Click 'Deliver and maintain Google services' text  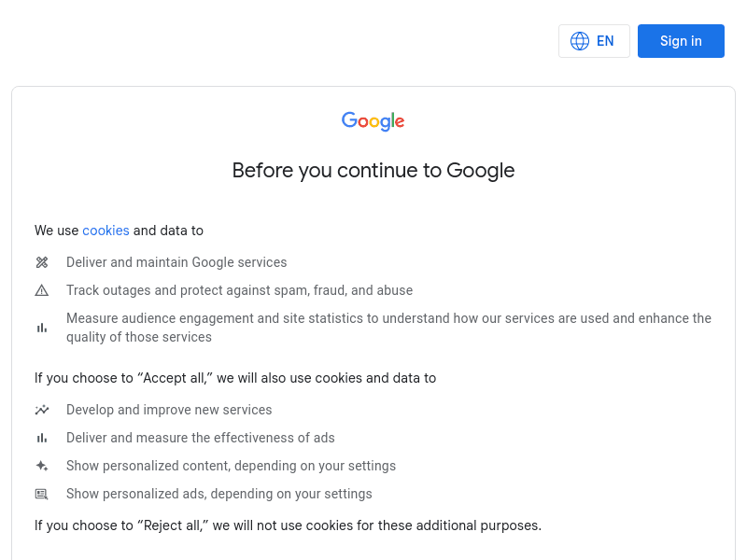[x=176, y=262]
